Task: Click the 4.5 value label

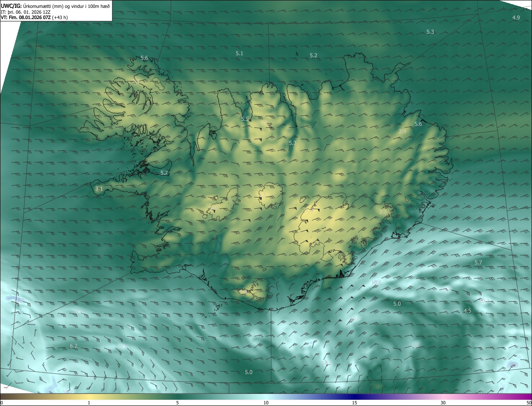Action: [x=467, y=311]
